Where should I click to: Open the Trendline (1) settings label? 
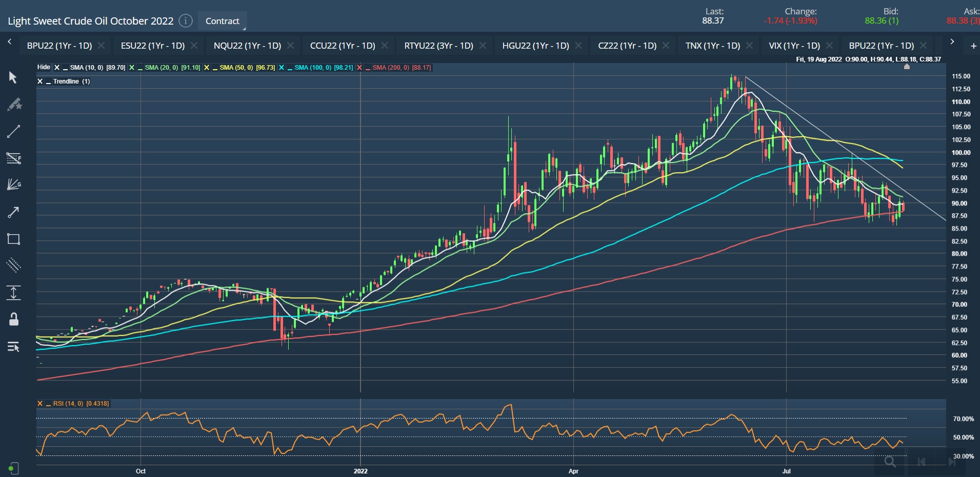tap(71, 81)
